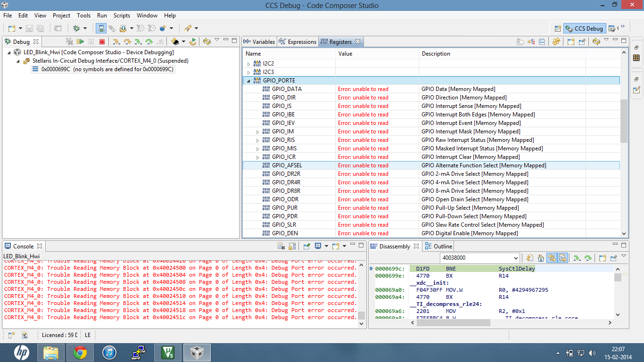Click the red Terminate button in Debug view

(x=102, y=41)
